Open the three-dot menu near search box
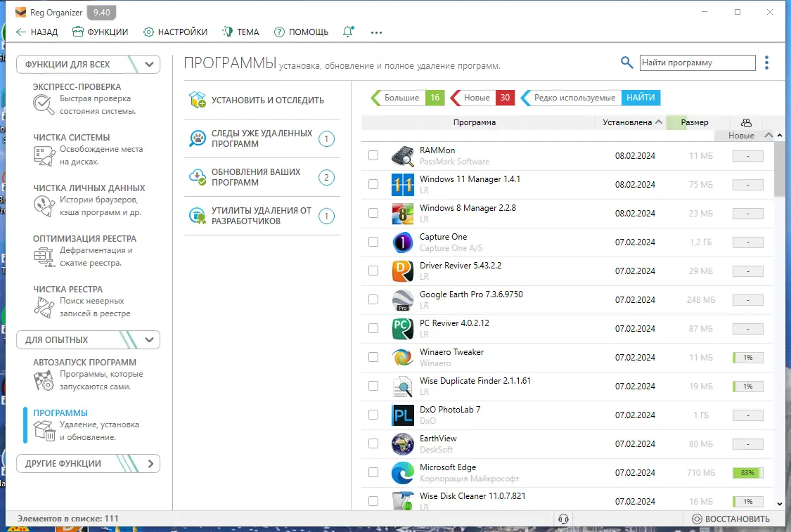The height and width of the screenshot is (532, 791). coord(766,62)
